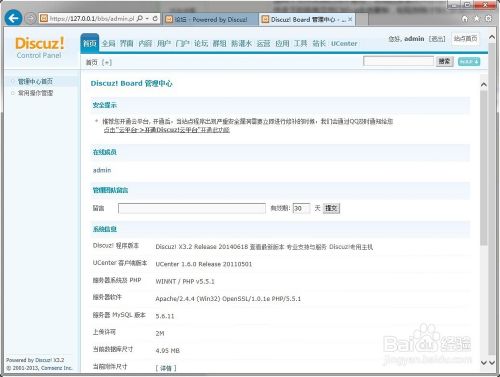
Task: Click the [详情] link for attachment size
Action: point(166,368)
